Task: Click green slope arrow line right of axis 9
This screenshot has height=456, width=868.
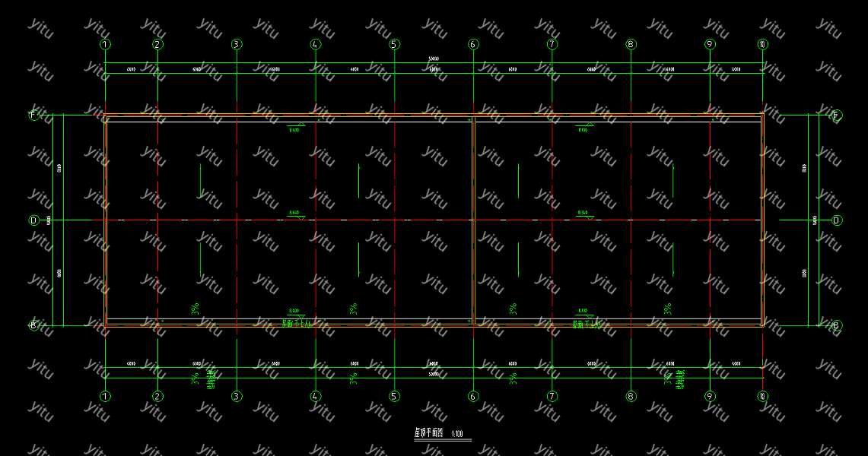Action: [x=673, y=181]
